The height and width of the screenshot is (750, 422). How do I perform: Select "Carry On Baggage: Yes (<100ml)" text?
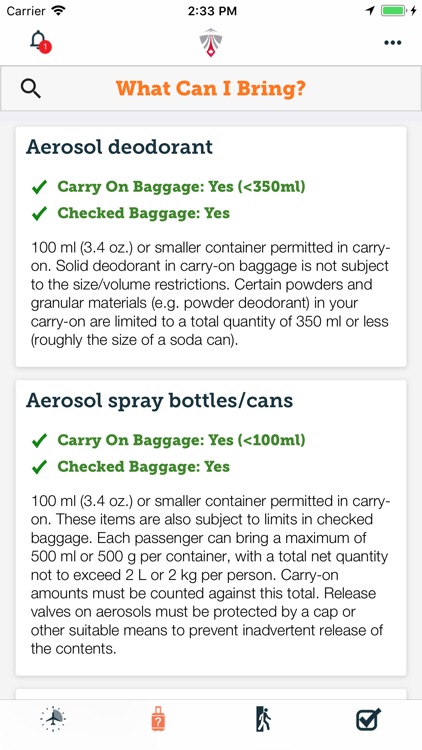click(181, 440)
